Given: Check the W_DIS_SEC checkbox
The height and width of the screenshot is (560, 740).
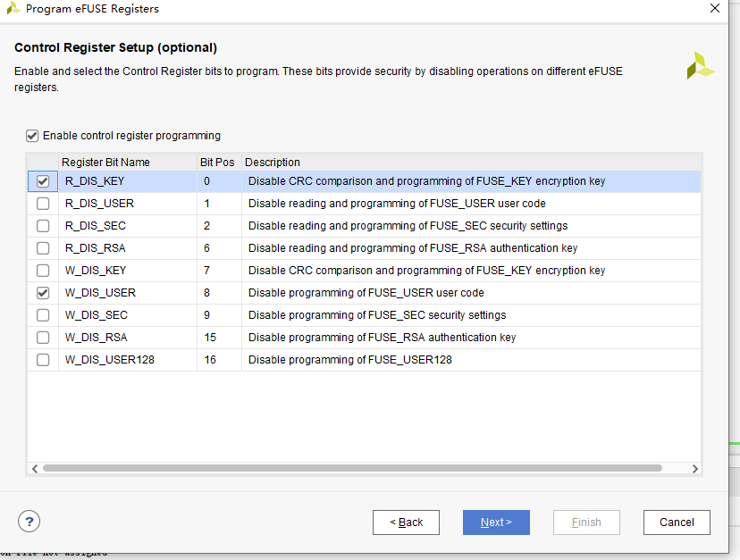Looking at the screenshot, I should pyautogui.click(x=43, y=315).
